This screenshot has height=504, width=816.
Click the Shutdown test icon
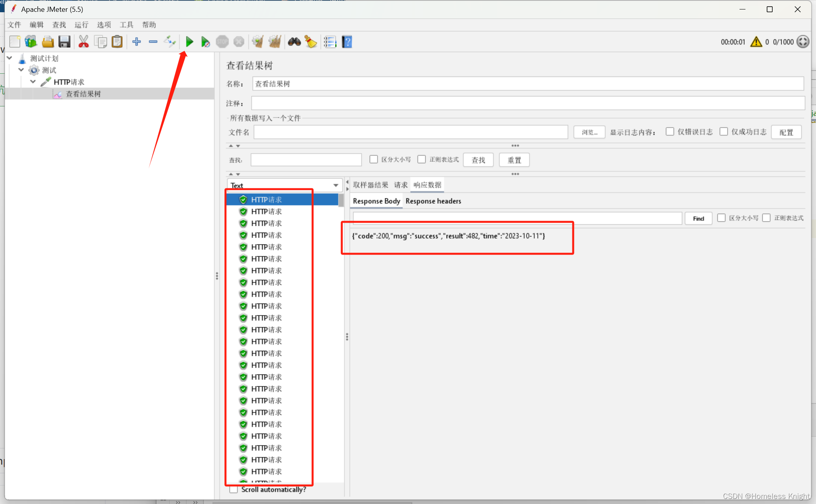coord(239,42)
